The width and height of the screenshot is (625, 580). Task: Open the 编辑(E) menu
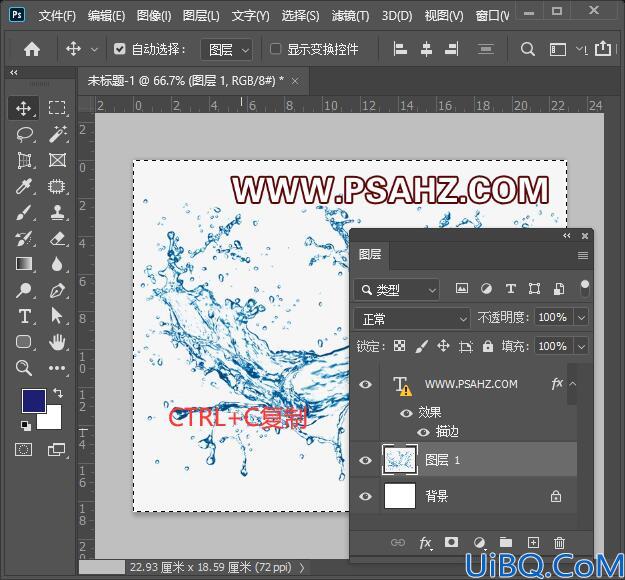pyautogui.click(x=106, y=16)
